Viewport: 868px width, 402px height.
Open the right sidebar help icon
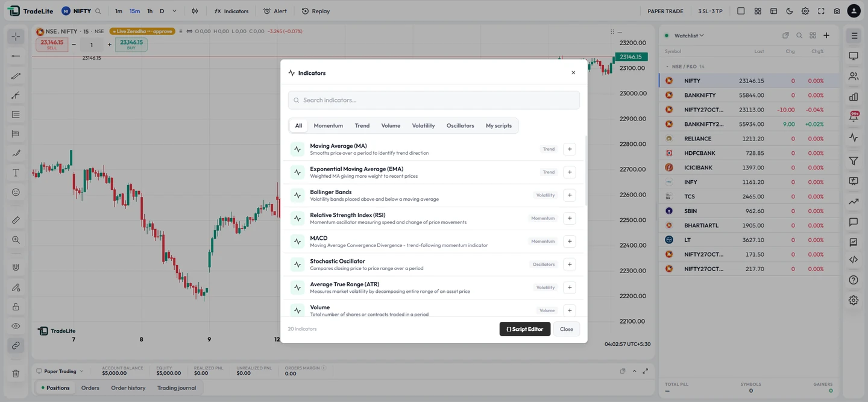tap(854, 280)
